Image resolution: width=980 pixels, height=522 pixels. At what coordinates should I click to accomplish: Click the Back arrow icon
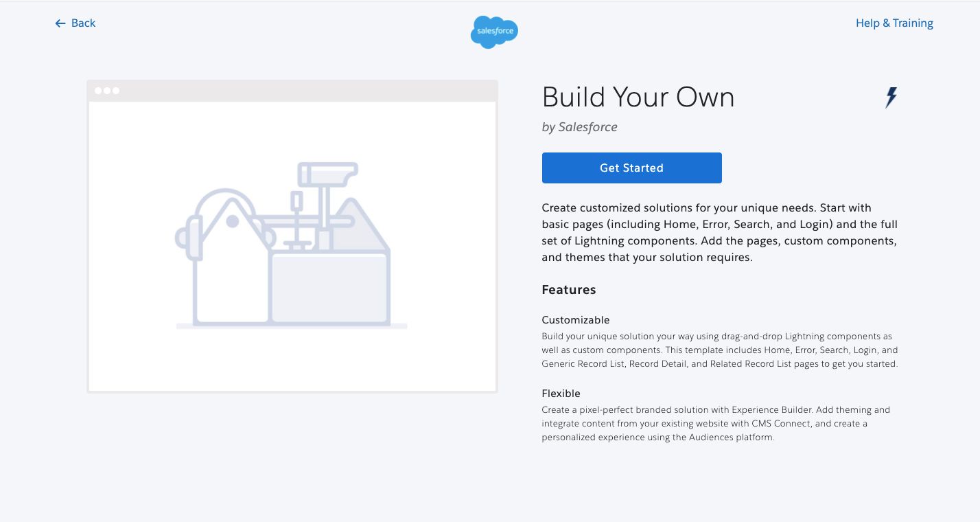point(60,23)
